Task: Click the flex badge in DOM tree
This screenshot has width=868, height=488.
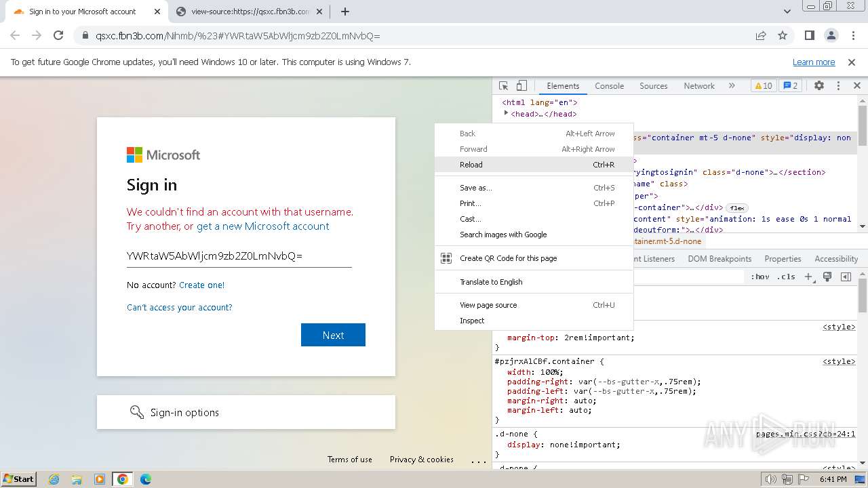Action: pyautogui.click(x=736, y=208)
